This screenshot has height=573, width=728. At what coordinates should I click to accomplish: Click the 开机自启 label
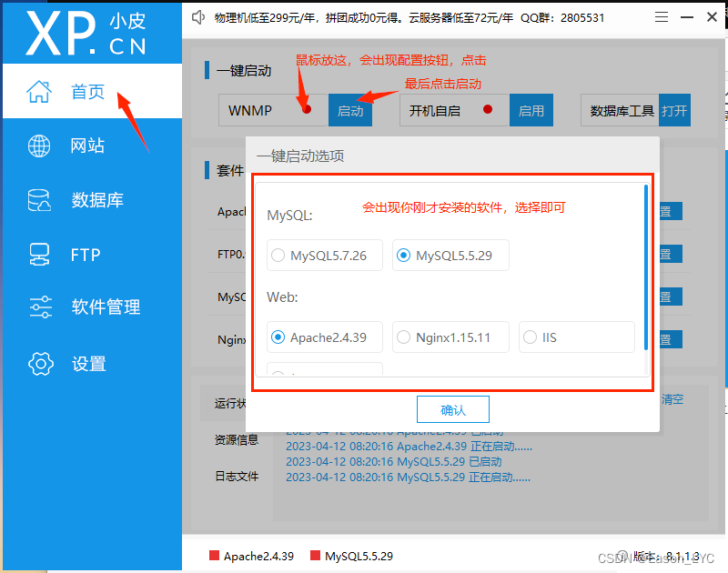(x=435, y=111)
